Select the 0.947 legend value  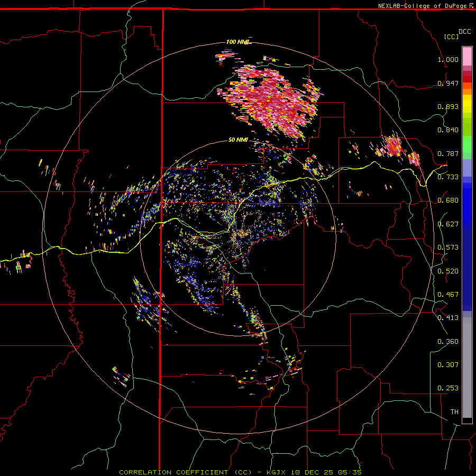point(448,83)
